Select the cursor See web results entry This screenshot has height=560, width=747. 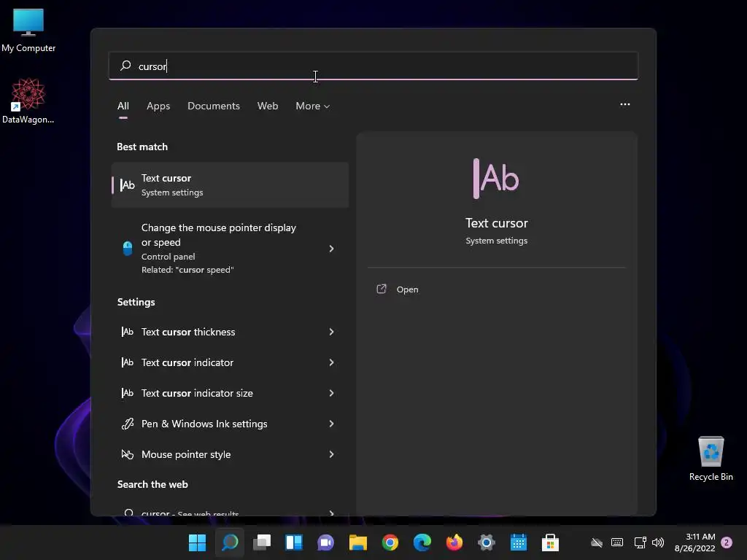pos(230,511)
